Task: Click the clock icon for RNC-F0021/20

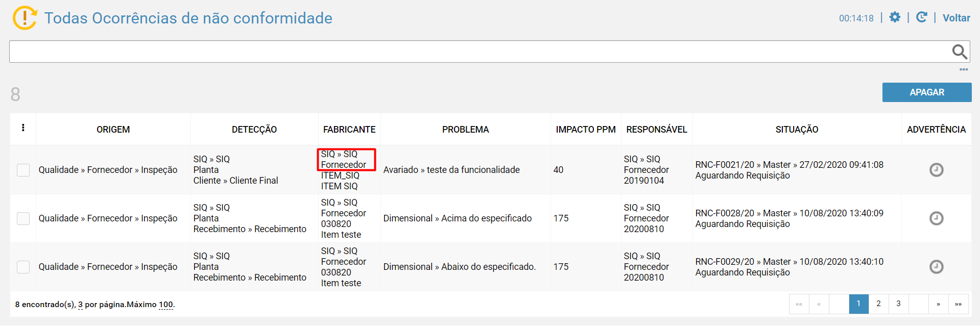Action: click(x=936, y=170)
